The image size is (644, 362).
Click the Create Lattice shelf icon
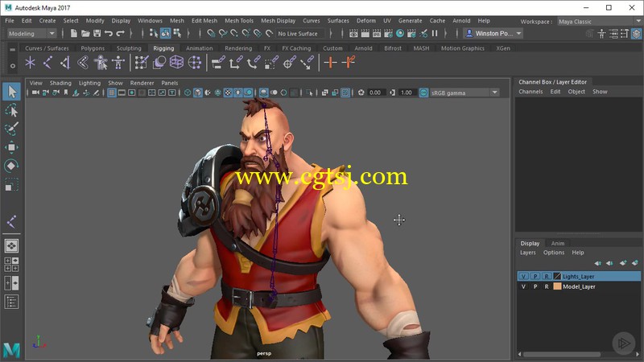(x=176, y=63)
